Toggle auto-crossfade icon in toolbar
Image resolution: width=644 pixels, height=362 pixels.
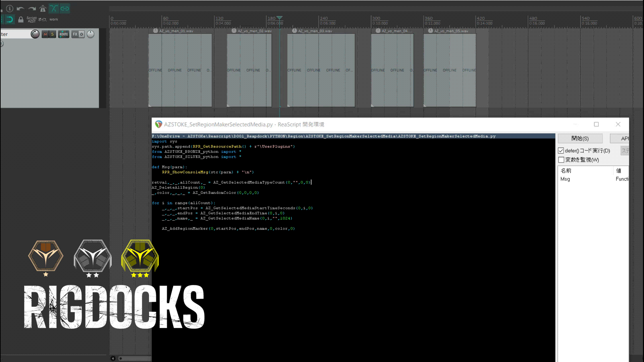pos(54,8)
